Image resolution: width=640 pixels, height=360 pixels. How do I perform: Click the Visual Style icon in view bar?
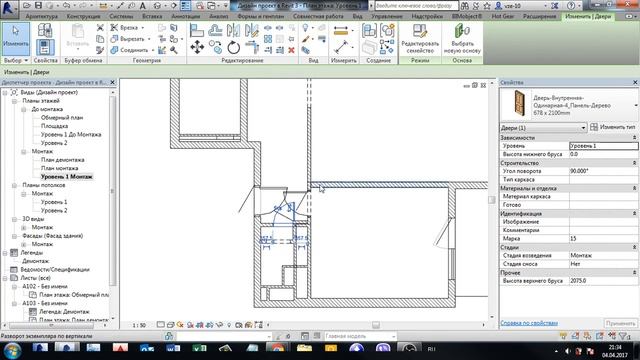(171, 325)
